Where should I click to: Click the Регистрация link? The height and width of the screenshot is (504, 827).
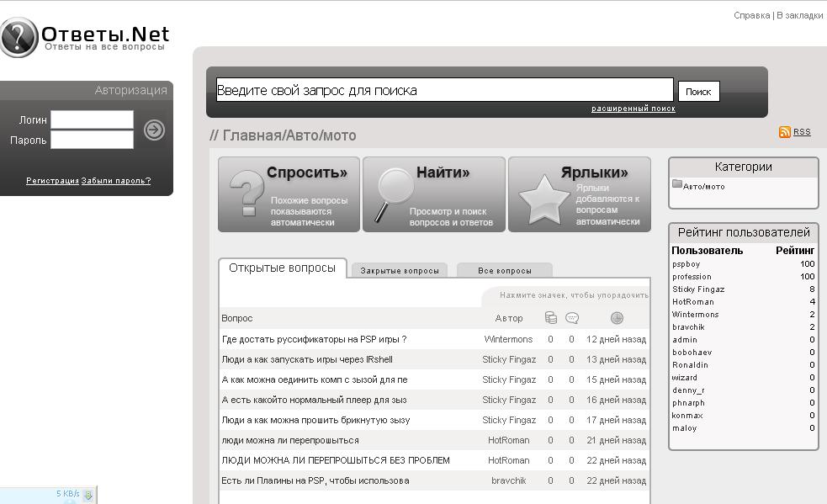(x=52, y=181)
